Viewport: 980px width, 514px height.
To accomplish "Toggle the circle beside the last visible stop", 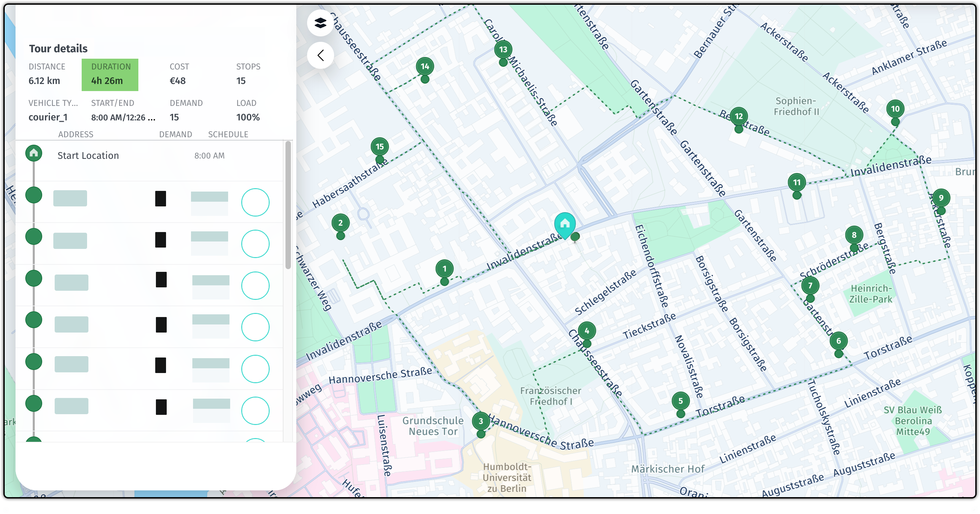I will click(x=256, y=410).
